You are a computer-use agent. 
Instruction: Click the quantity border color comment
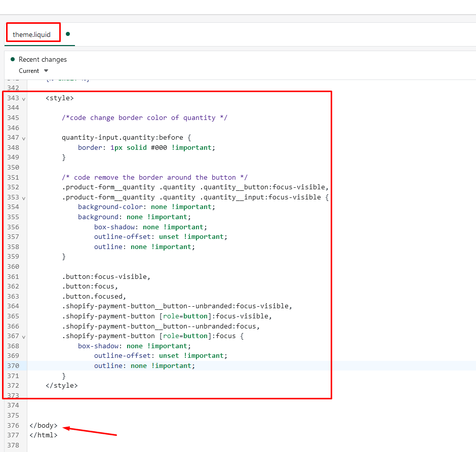tap(144, 117)
